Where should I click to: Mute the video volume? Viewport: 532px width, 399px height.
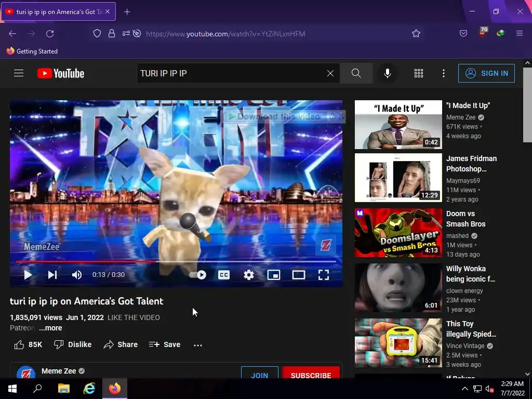pyautogui.click(x=77, y=275)
